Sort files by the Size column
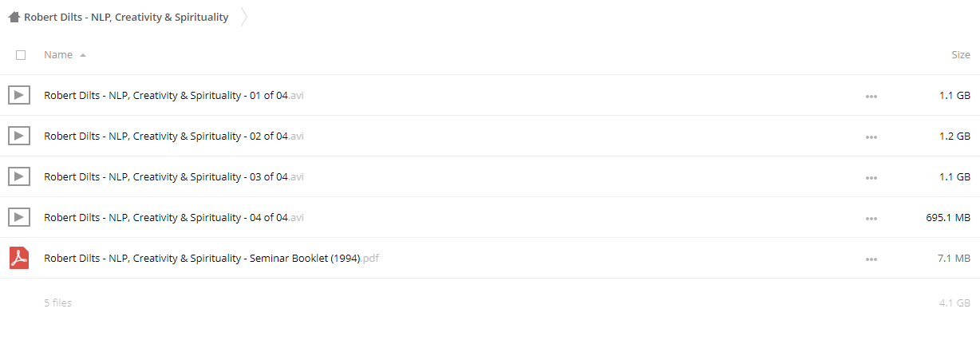Screen dimensions: 980x360 click(961, 55)
